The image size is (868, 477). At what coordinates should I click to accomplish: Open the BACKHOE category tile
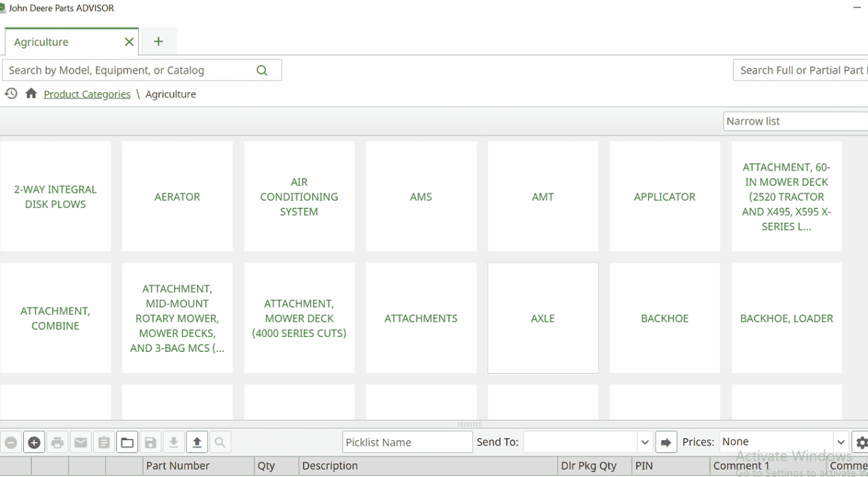pyautogui.click(x=665, y=318)
